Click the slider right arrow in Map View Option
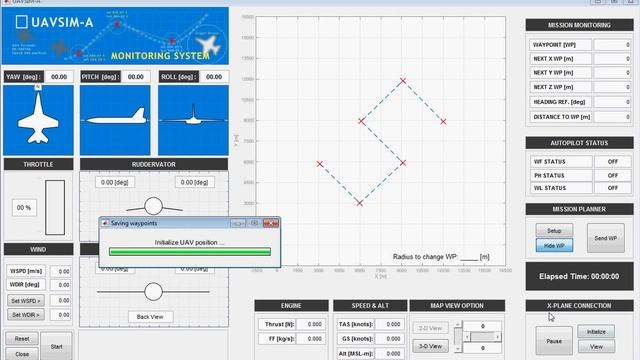Image resolution: width=640 pixels, height=360 pixels. tap(498, 337)
